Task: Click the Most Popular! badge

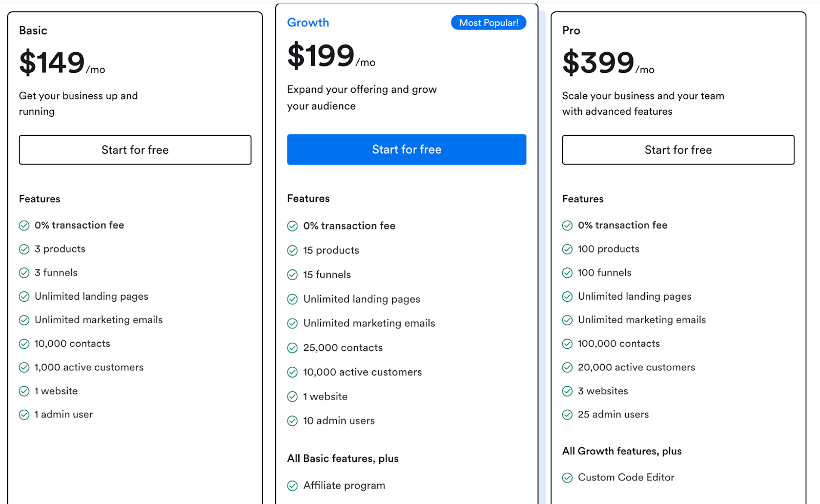Action: (488, 23)
